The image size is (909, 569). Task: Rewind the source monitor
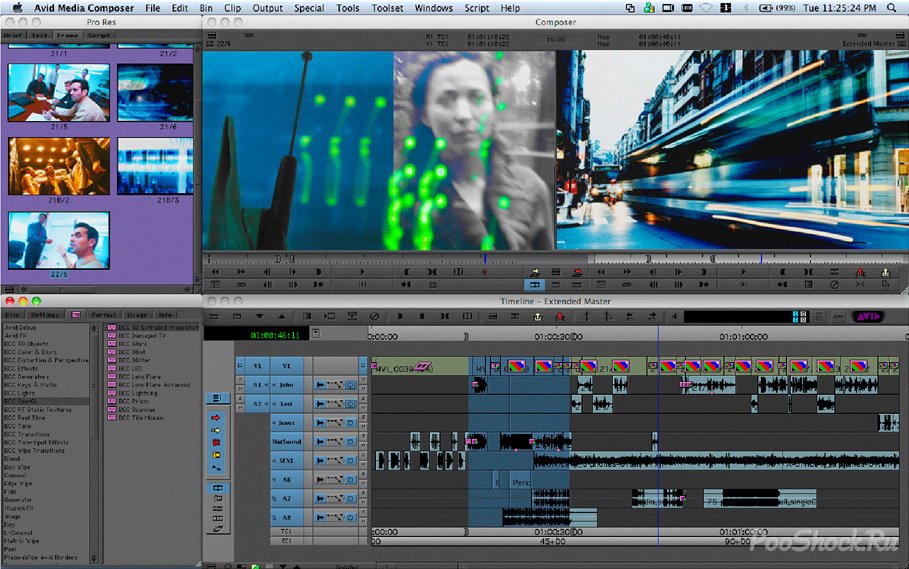[216, 272]
